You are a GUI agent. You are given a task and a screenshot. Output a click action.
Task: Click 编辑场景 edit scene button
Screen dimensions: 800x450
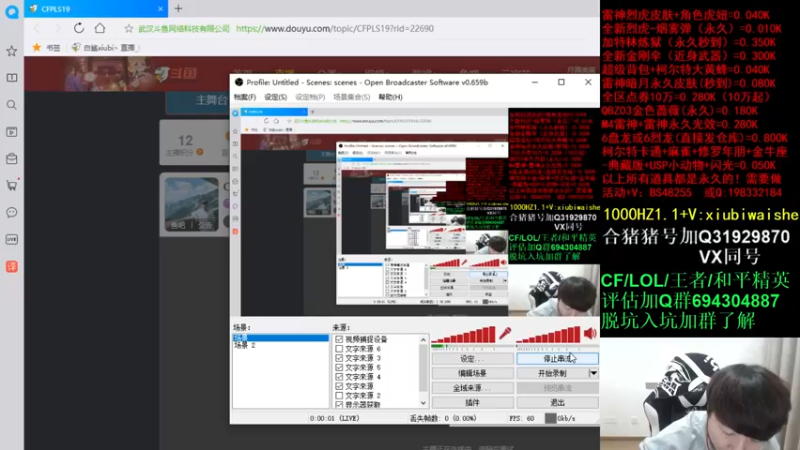click(472, 373)
